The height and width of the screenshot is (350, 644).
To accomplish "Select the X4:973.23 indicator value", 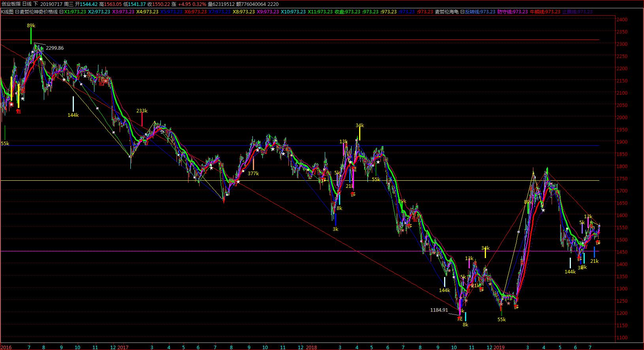I will click(147, 12).
